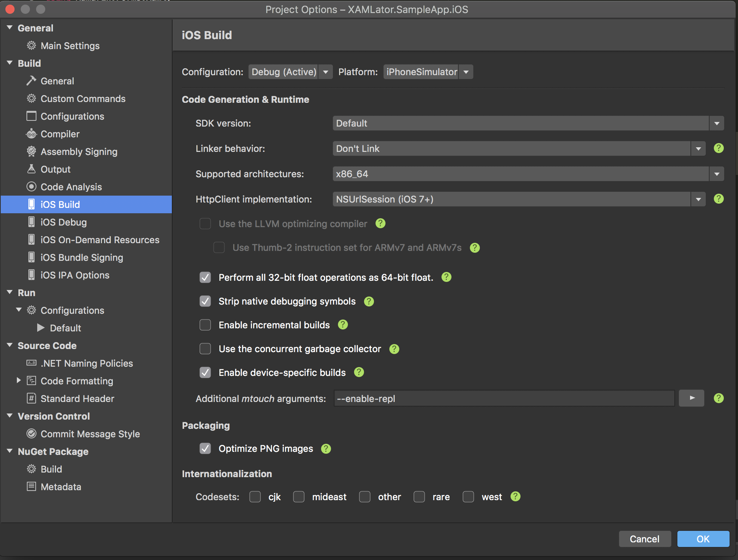The width and height of the screenshot is (738, 560).
Task: Open Custom Commands settings page
Action: [83, 99]
